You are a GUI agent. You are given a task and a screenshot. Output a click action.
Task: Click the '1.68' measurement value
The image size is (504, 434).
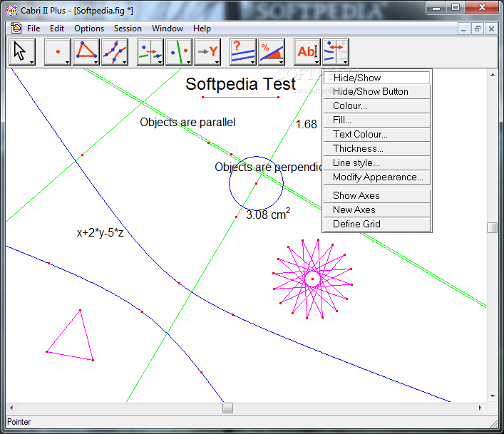(x=306, y=124)
